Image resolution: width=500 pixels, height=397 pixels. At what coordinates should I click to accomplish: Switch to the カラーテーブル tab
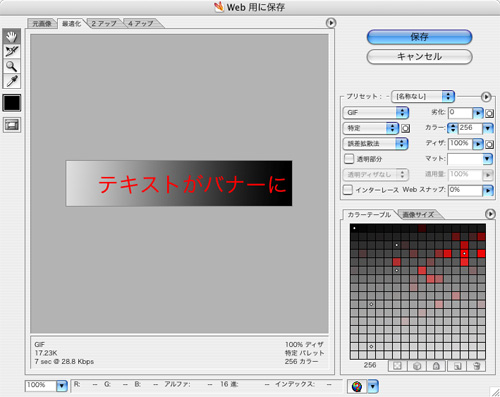[x=369, y=215]
